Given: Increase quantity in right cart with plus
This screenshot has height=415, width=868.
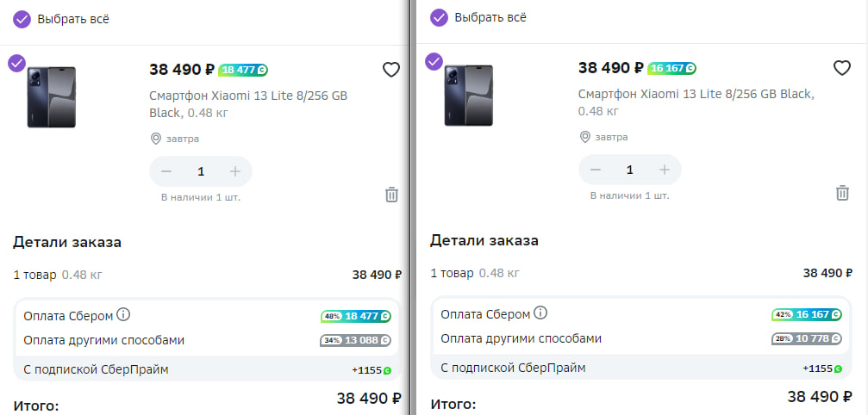Looking at the screenshot, I should click(x=665, y=170).
